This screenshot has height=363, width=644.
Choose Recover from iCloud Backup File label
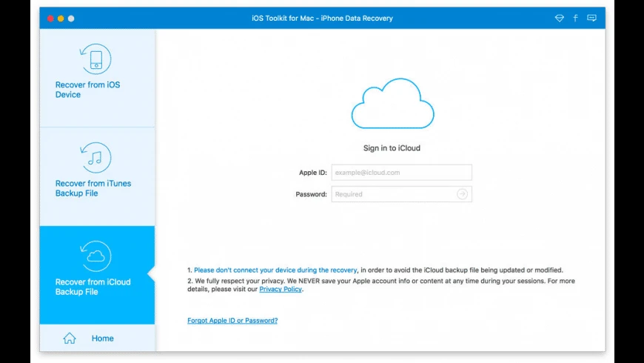click(x=93, y=287)
